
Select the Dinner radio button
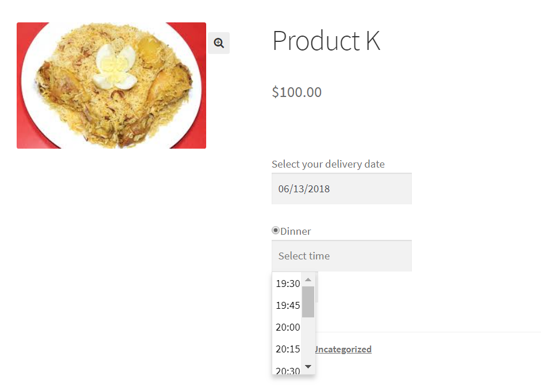[x=275, y=230]
